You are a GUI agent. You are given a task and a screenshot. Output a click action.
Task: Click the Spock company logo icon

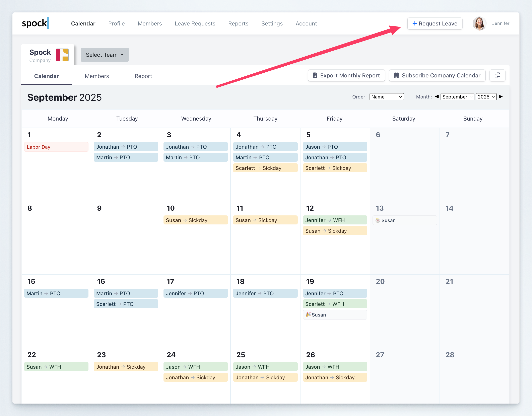coord(62,55)
